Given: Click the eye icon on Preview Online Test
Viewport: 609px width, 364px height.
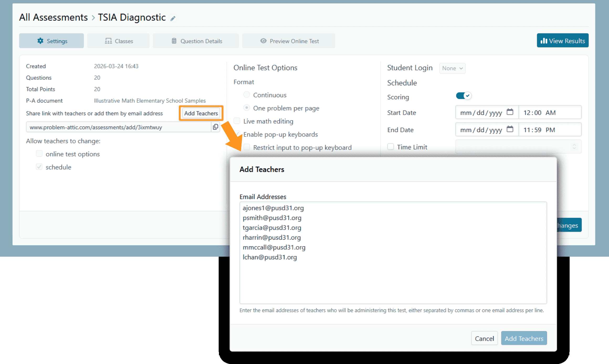Looking at the screenshot, I should [x=263, y=41].
